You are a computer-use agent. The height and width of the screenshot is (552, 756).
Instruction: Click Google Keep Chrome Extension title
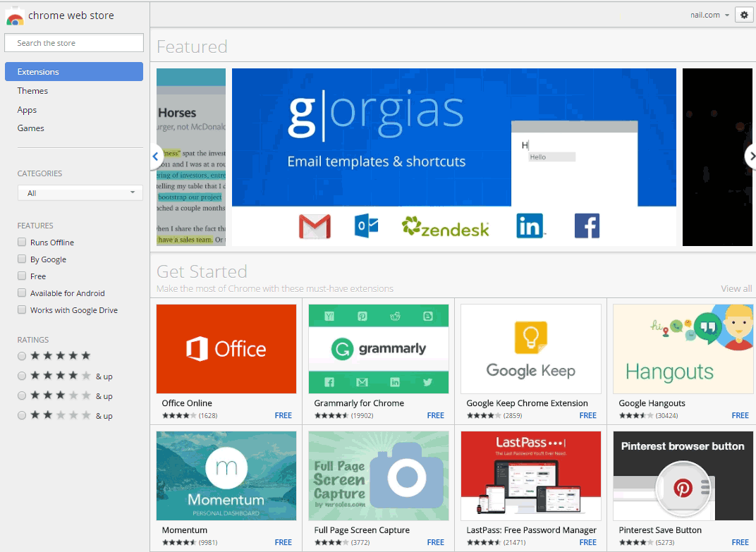tap(527, 403)
